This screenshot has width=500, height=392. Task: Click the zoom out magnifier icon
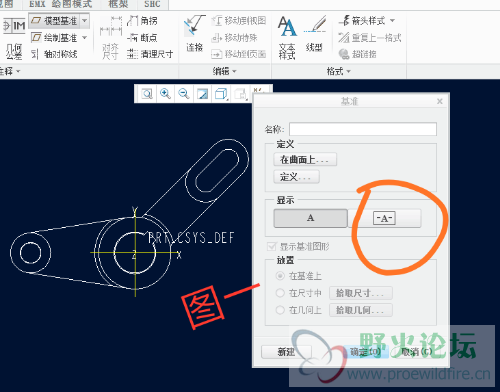[184, 94]
